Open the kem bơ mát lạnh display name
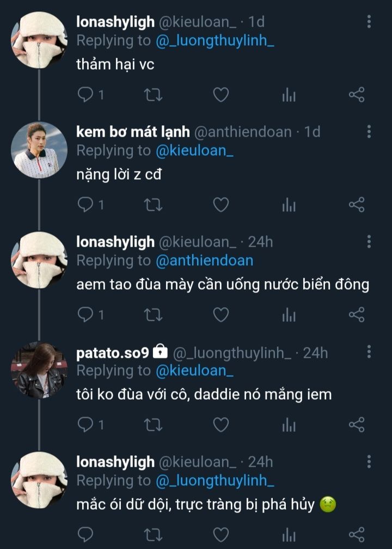This screenshot has width=392, height=549. 133,132
